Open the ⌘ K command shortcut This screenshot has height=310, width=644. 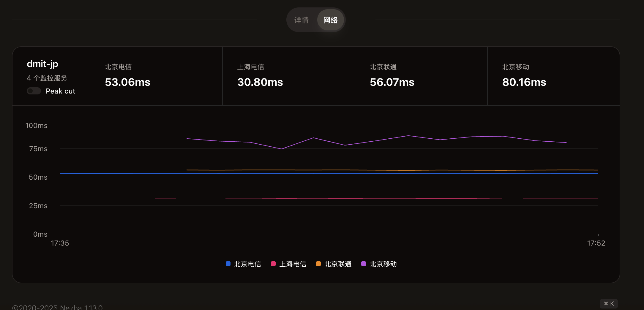(609, 303)
